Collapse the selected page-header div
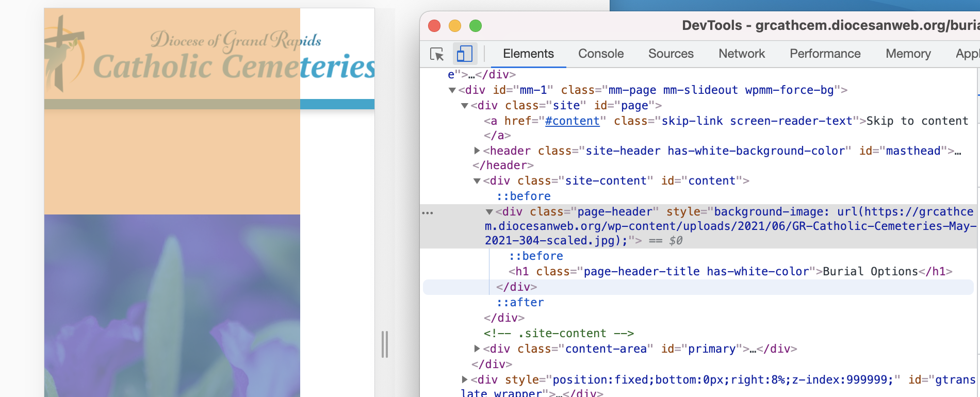This screenshot has height=397, width=980. (489, 212)
